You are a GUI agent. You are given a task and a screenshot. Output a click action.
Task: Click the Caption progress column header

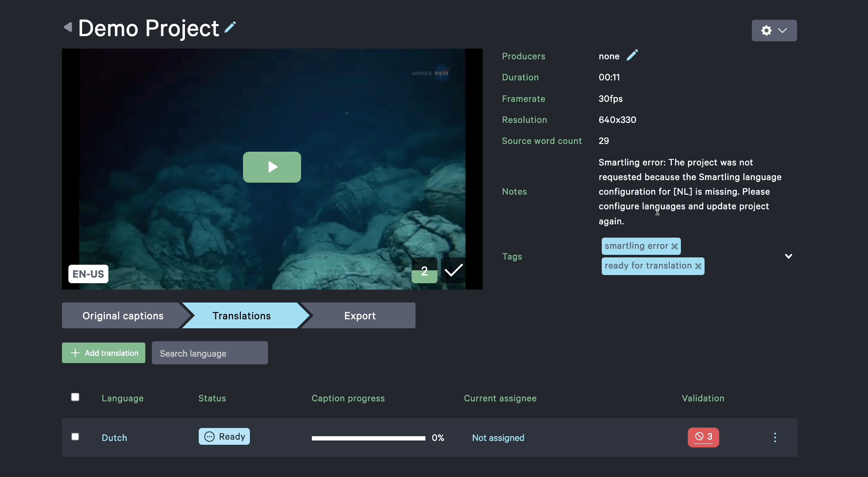348,398
